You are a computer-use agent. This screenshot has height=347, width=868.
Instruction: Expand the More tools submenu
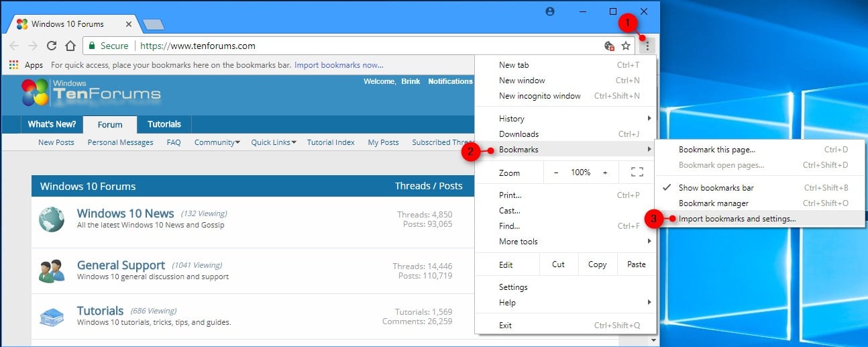pos(565,242)
